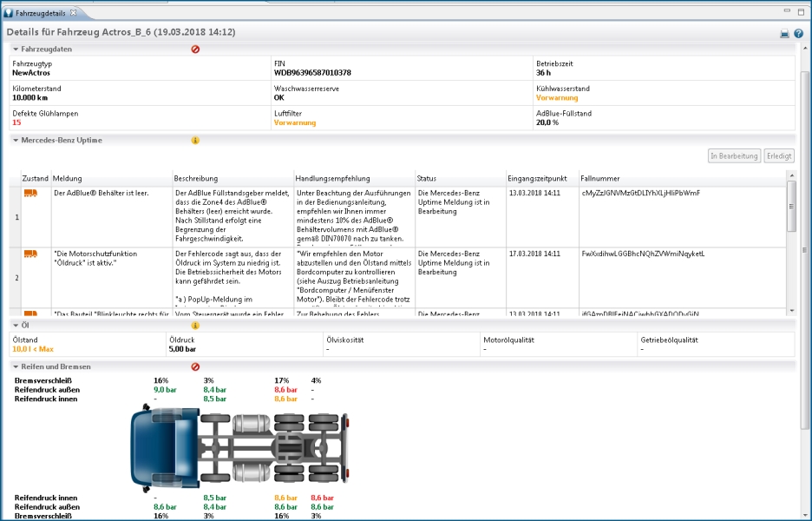The width and height of the screenshot is (812, 521).
Task: Collapse the Reifen und Bremsen section
Action: [16, 367]
